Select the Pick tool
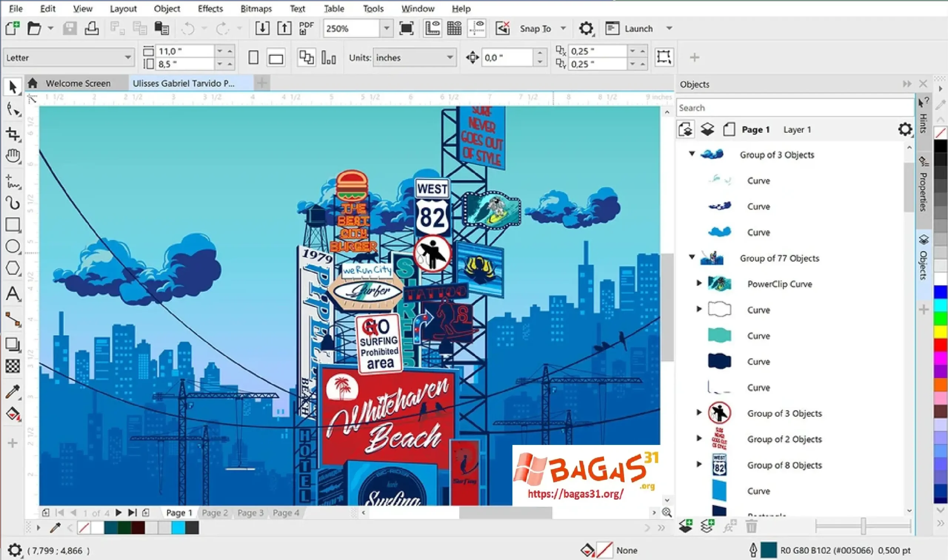 (13, 87)
